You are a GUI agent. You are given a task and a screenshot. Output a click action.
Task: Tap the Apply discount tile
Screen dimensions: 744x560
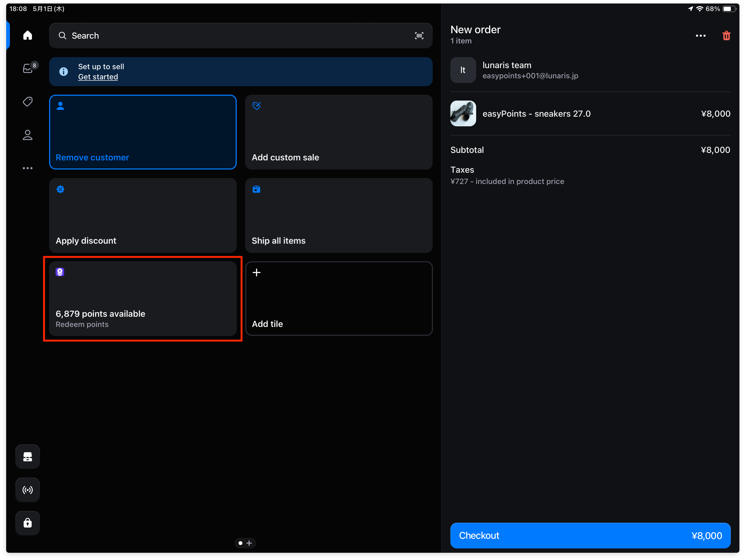[143, 215]
